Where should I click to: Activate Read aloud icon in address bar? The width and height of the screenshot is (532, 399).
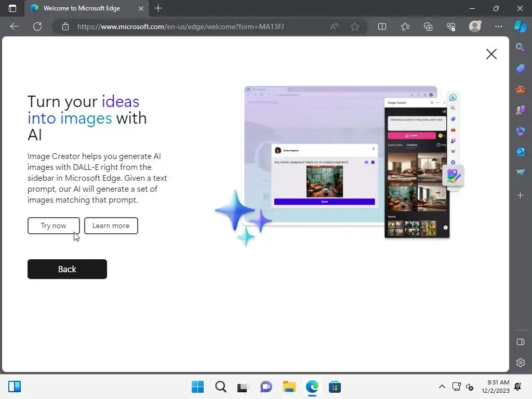[334, 26]
